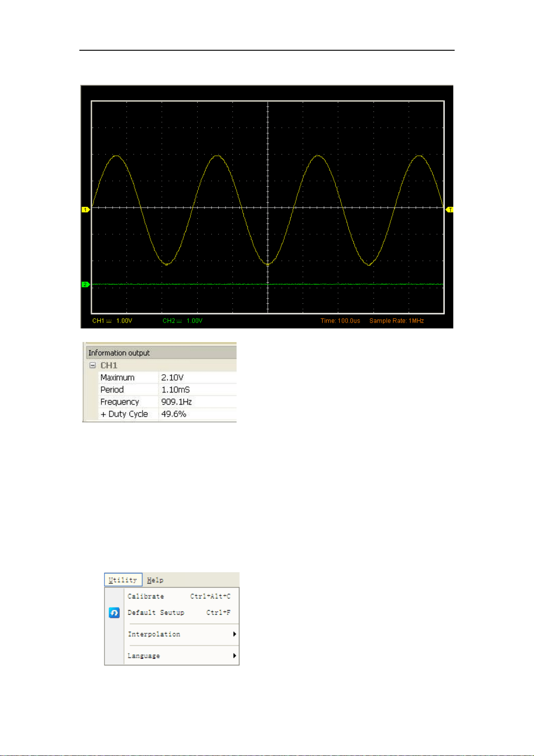Click the CH2 1.00V scale readout
Screen dimensions: 534x756
point(182,321)
